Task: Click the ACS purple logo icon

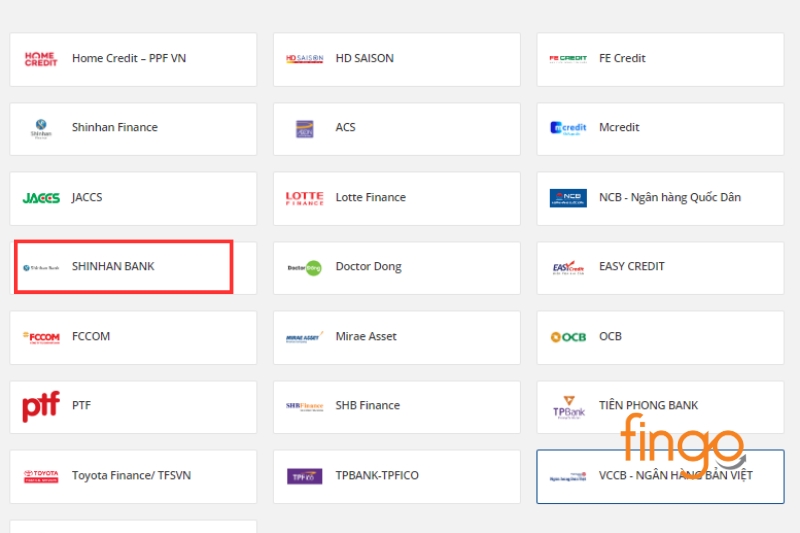Action: click(305, 129)
